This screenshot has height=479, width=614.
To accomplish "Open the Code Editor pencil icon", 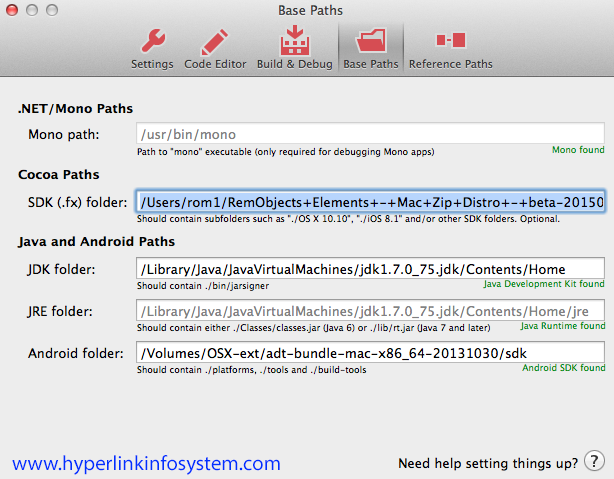I will tap(215, 42).
